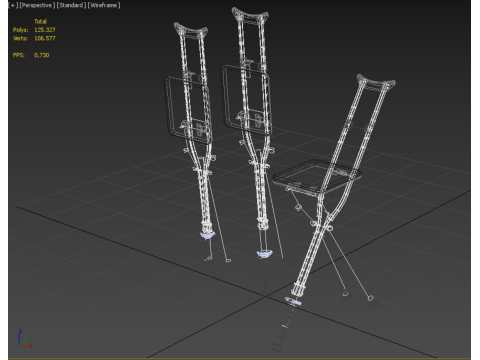The width and height of the screenshot is (480, 360).
Task: Select the highlighted tip below tilted crutch
Action: [x=293, y=301]
